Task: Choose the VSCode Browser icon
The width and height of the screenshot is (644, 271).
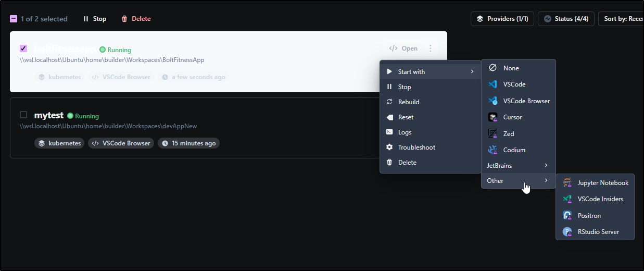Action: pos(493,101)
